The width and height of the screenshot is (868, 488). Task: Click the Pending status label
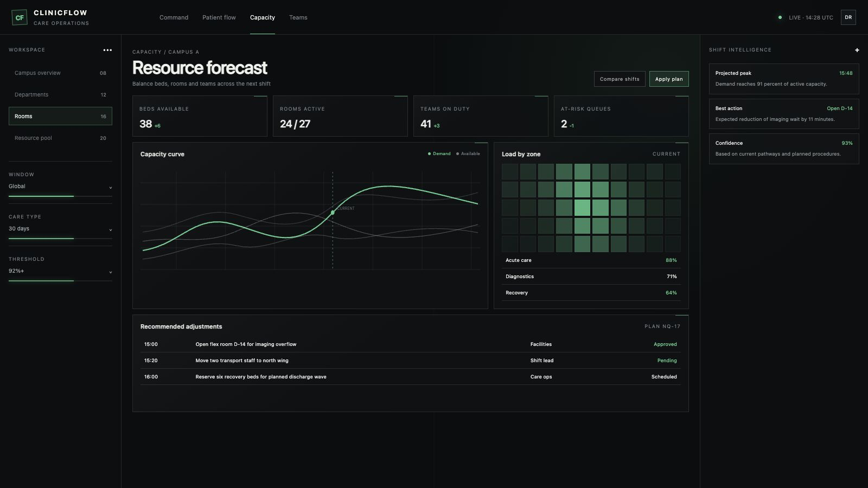(x=667, y=361)
